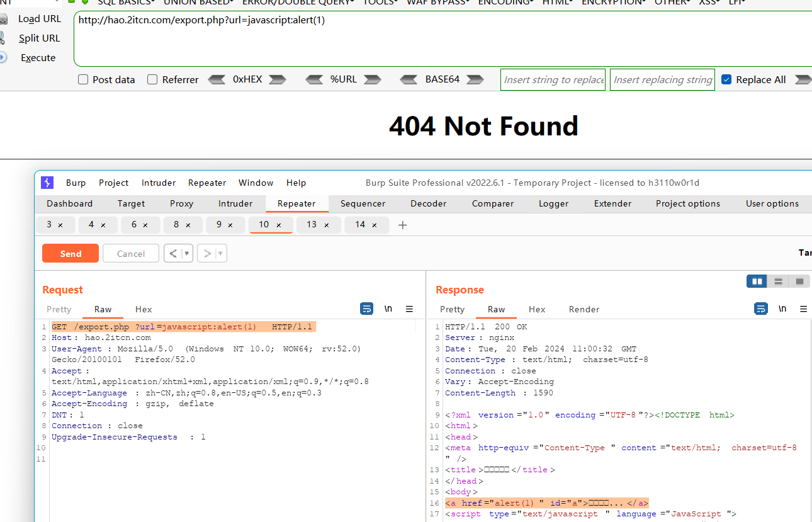
Task: Close Repeater tab 6 with its x
Action: pyautogui.click(x=145, y=225)
